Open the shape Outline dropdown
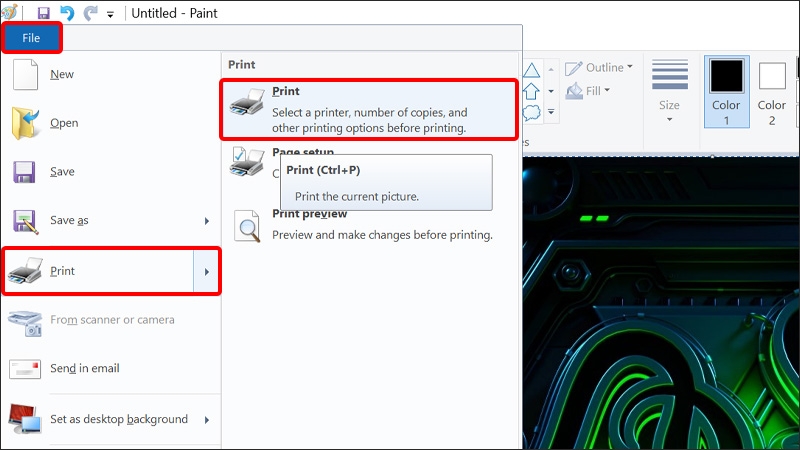This screenshot has height=450, width=800. 598,68
